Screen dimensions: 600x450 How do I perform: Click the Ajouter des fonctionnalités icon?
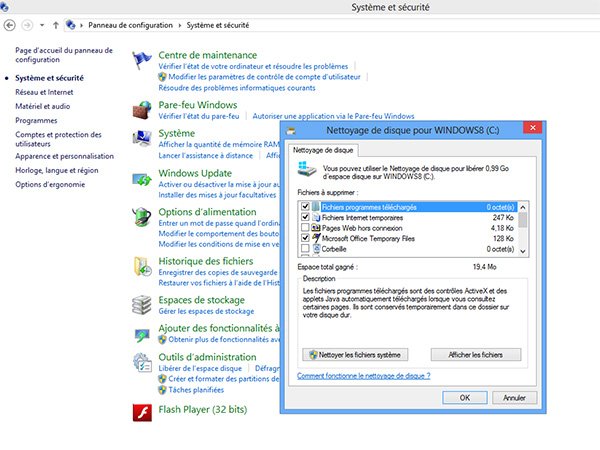tap(142, 336)
